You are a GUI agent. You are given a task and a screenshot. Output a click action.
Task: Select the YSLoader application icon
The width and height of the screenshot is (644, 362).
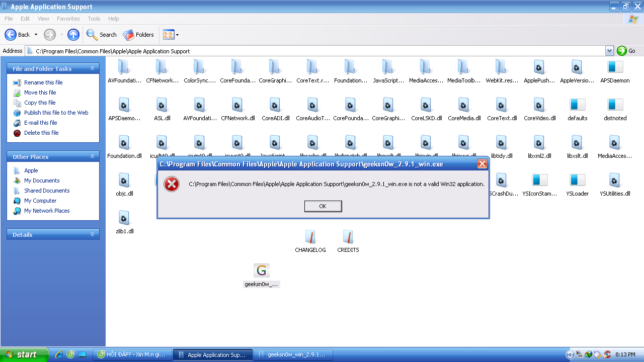(x=577, y=180)
